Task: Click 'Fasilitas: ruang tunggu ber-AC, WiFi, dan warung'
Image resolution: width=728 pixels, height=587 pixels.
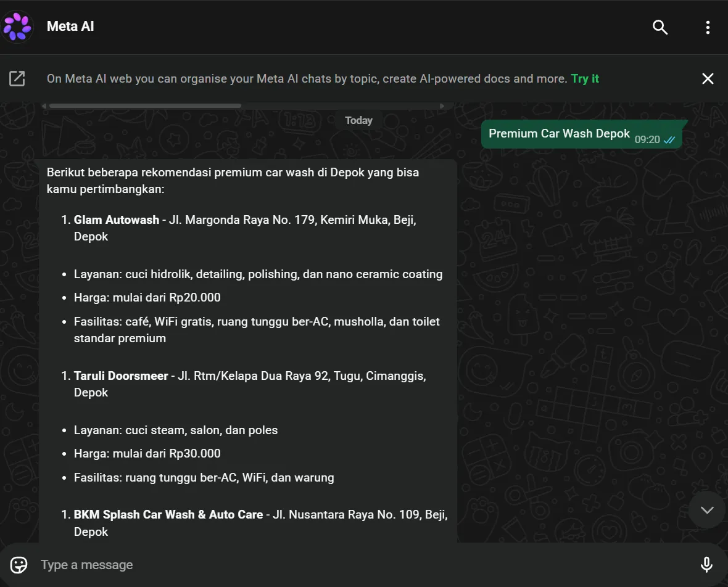Action: [x=204, y=477]
